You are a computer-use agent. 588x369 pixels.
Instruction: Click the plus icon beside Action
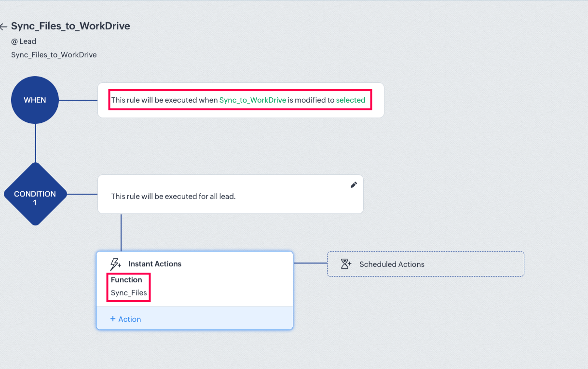click(x=113, y=319)
